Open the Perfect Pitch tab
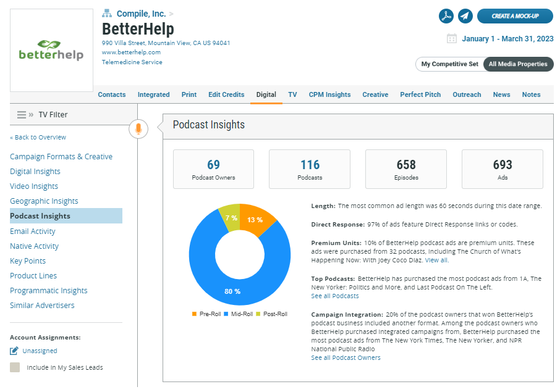Viewport: 560px width, 392px height. point(420,94)
